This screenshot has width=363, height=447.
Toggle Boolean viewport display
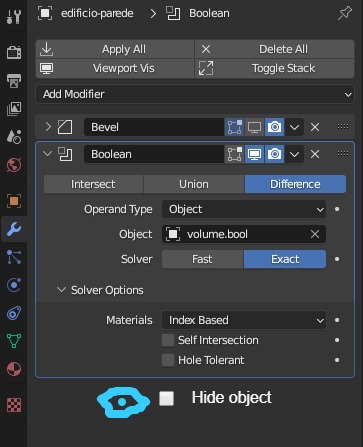pos(254,154)
